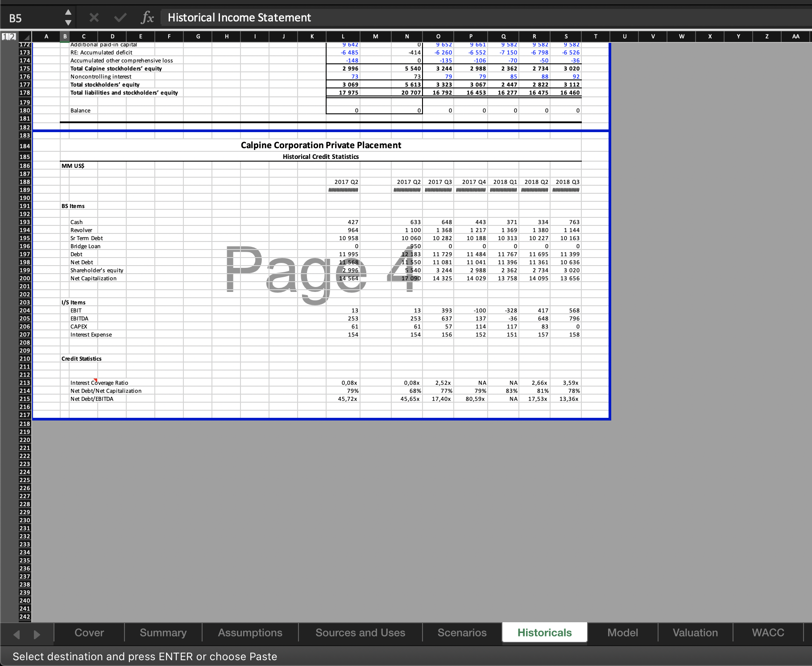
Task: Switch to the Cover sheet tab
Action: click(89, 633)
